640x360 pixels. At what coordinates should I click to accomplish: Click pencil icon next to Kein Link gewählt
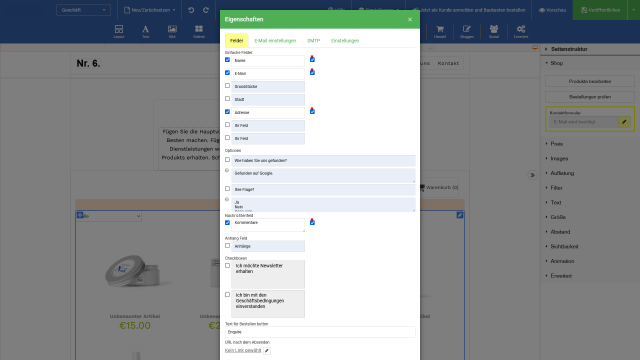pyautogui.click(x=267, y=351)
